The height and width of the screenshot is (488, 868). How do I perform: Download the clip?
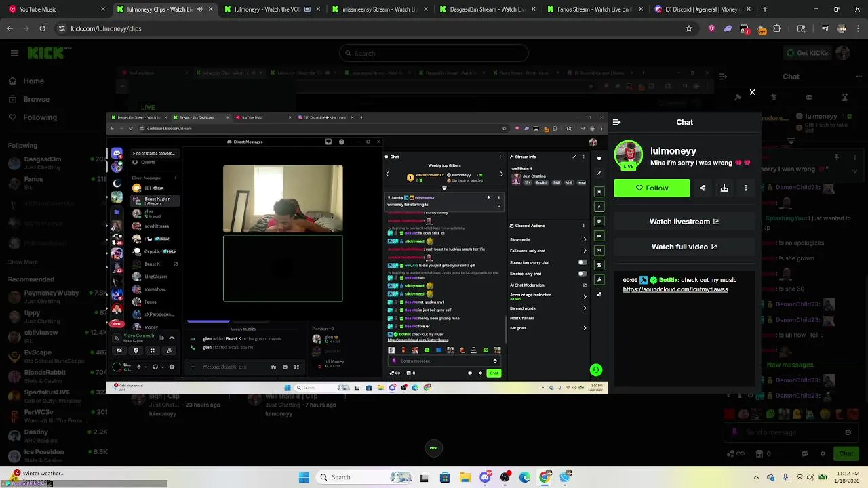click(x=724, y=188)
